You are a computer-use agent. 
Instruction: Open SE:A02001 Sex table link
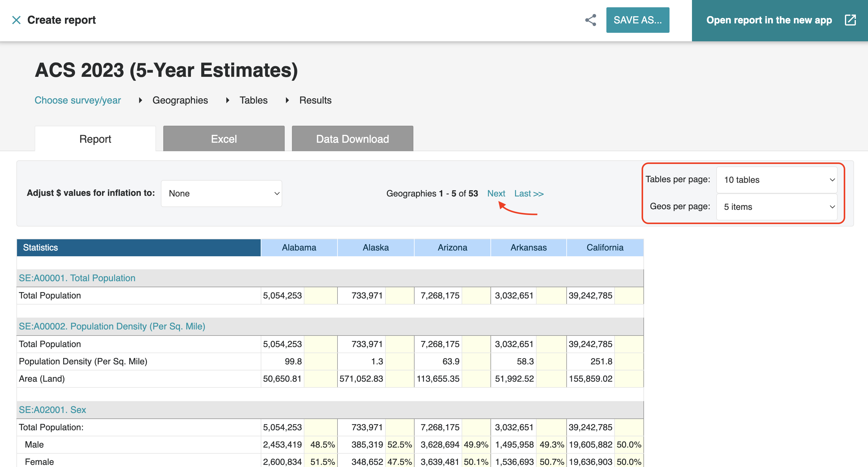(x=52, y=410)
